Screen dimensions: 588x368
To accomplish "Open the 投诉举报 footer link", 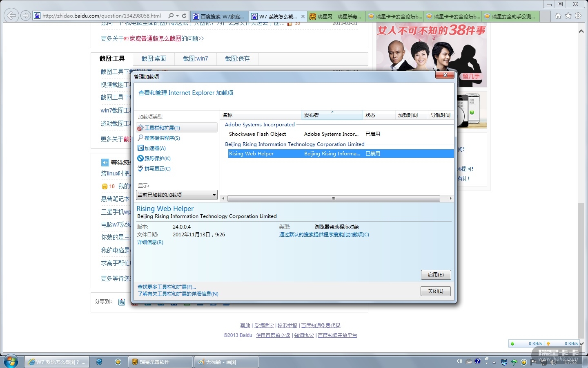I will click(x=287, y=325).
